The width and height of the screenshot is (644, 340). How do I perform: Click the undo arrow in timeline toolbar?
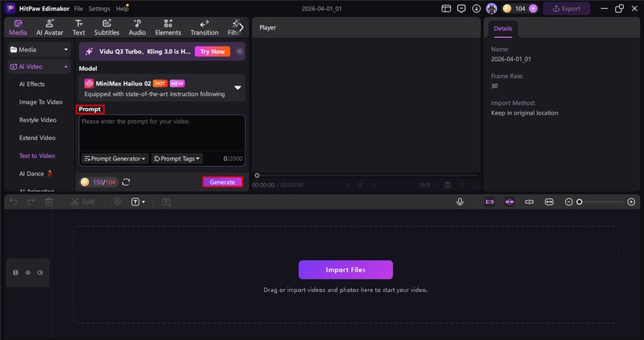(x=13, y=202)
